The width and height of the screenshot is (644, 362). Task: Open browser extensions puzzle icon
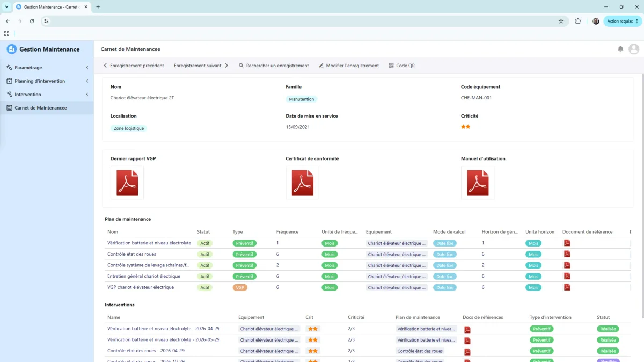point(578,21)
